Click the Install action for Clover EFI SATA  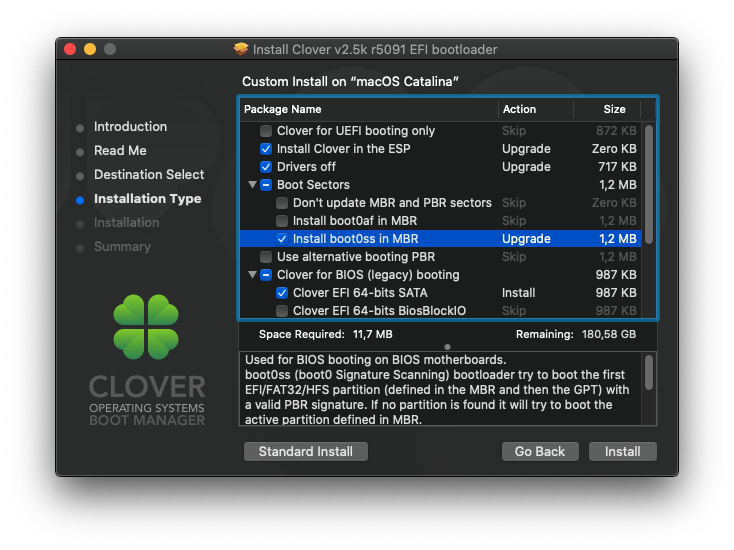tap(518, 293)
